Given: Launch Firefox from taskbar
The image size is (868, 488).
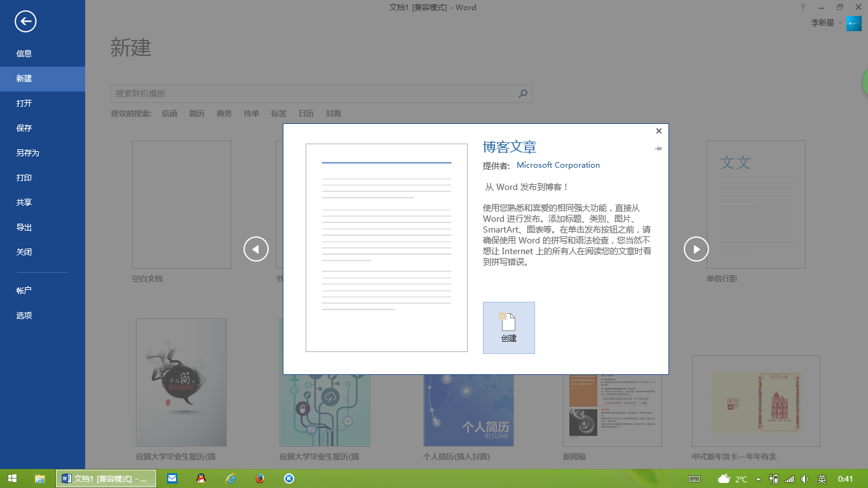Looking at the screenshot, I should pos(260,479).
